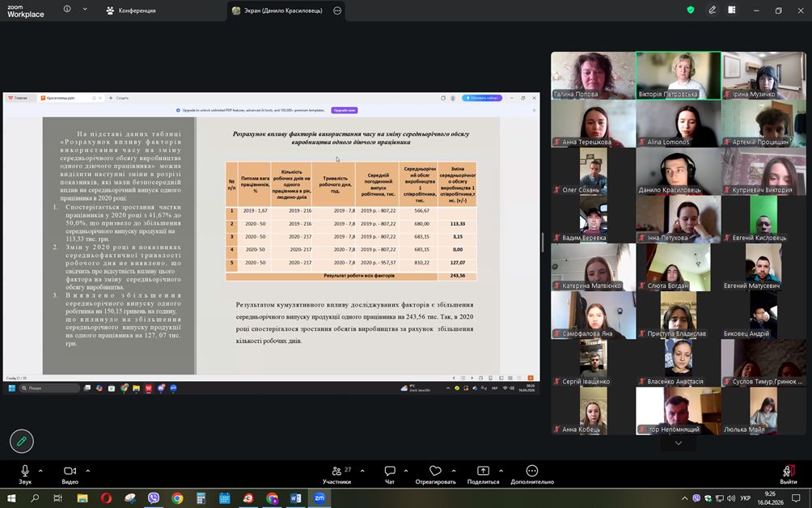Change the gallery view layout
812x508 pixels.
click(x=732, y=11)
